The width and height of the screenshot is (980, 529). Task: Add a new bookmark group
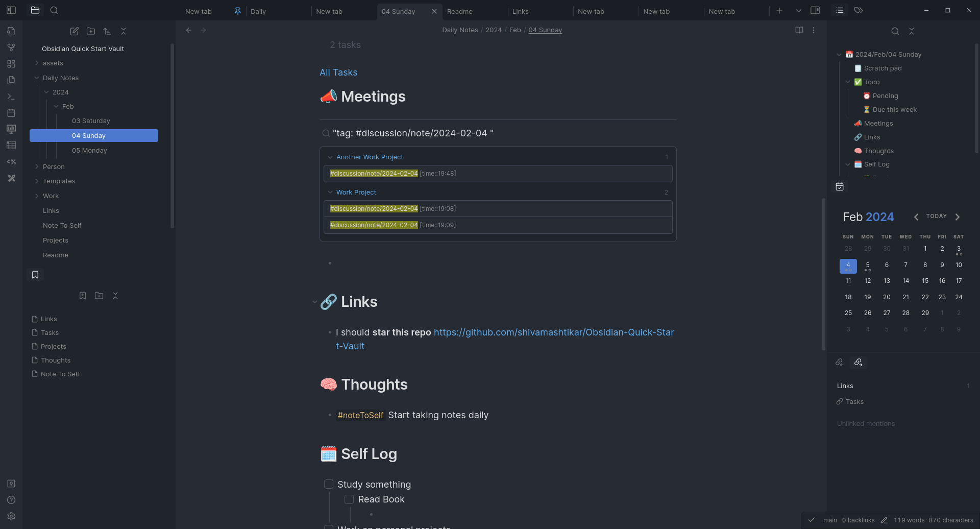click(x=99, y=296)
